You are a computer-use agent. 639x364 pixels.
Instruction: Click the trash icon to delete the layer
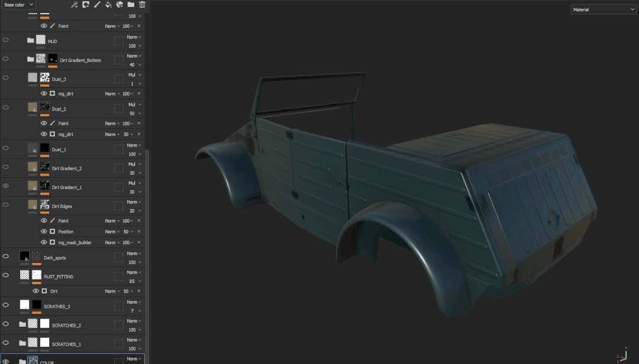[142, 5]
